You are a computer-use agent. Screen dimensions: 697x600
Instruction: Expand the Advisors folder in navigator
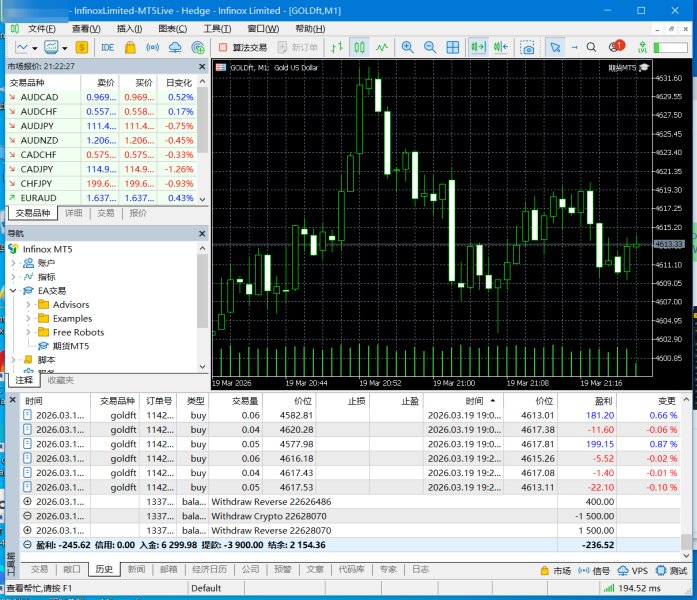tap(29, 304)
